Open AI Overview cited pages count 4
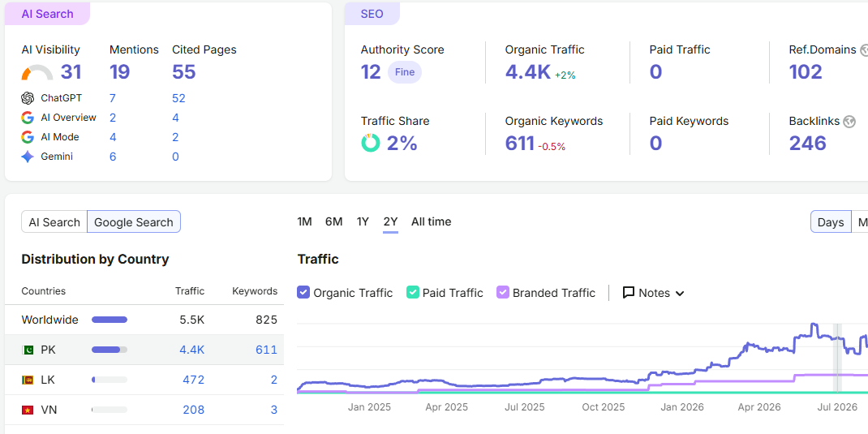 coord(175,118)
